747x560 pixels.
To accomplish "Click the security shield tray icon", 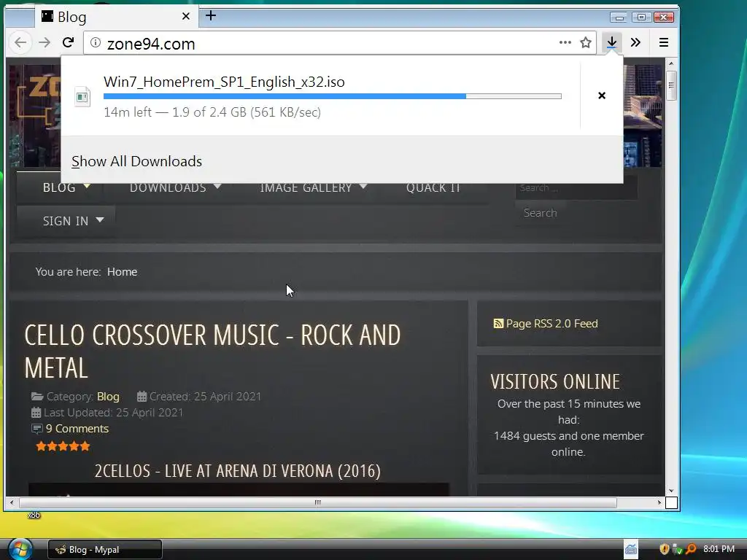I will (664, 549).
